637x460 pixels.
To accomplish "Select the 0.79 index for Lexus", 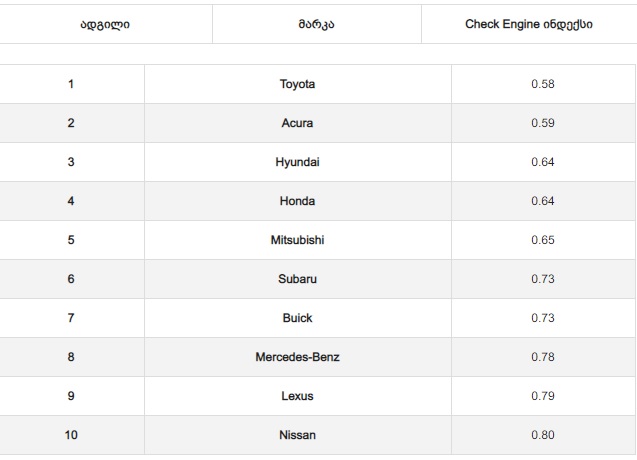I will [542, 396].
